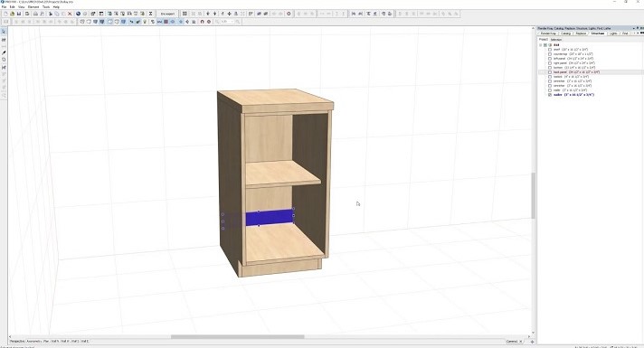Switch to the Replace tab

coord(581,33)
